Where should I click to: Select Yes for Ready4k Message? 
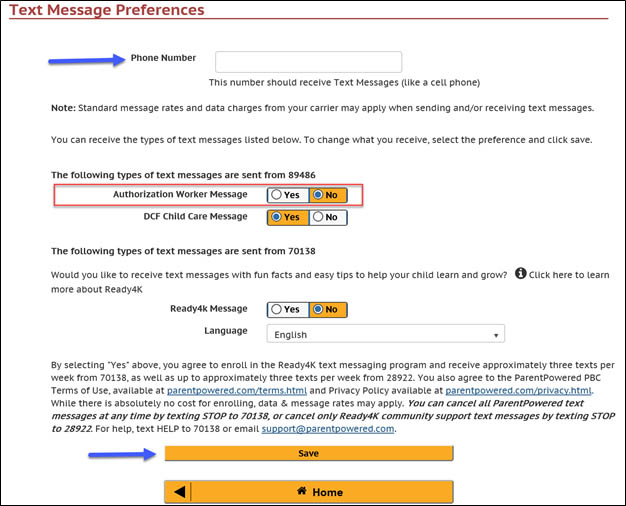tap(287, 310)
